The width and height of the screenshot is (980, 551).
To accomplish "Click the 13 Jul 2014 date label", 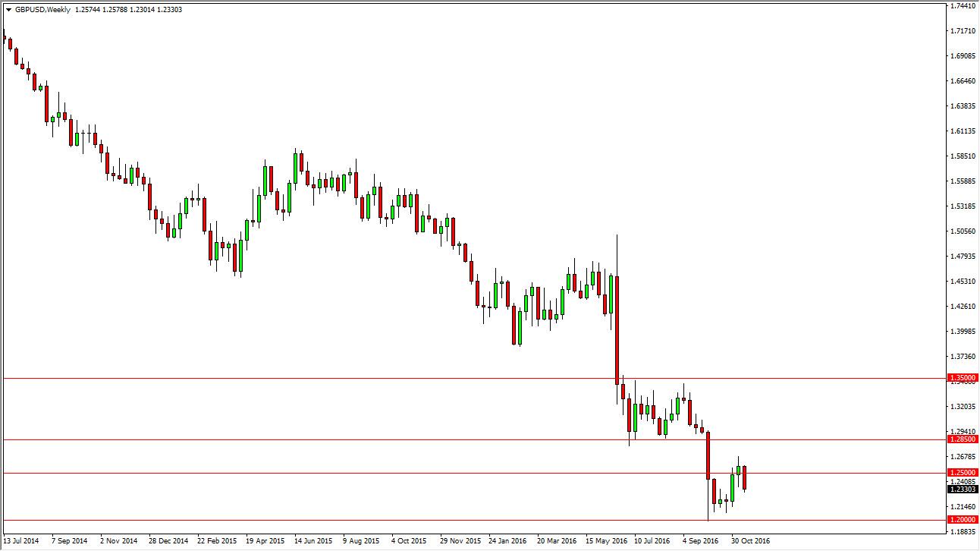I will click(21, 541).
